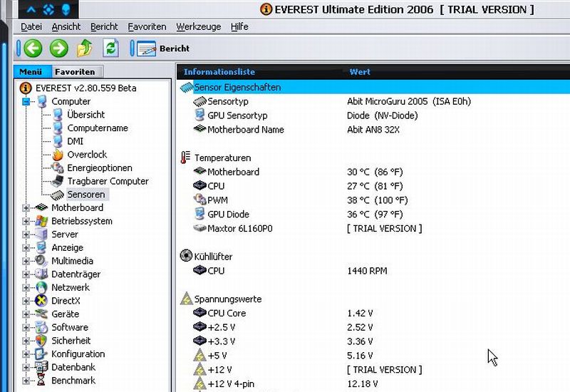Go up one level with folder arrow icon
The image size is (570, 392).
click(84, 48)
